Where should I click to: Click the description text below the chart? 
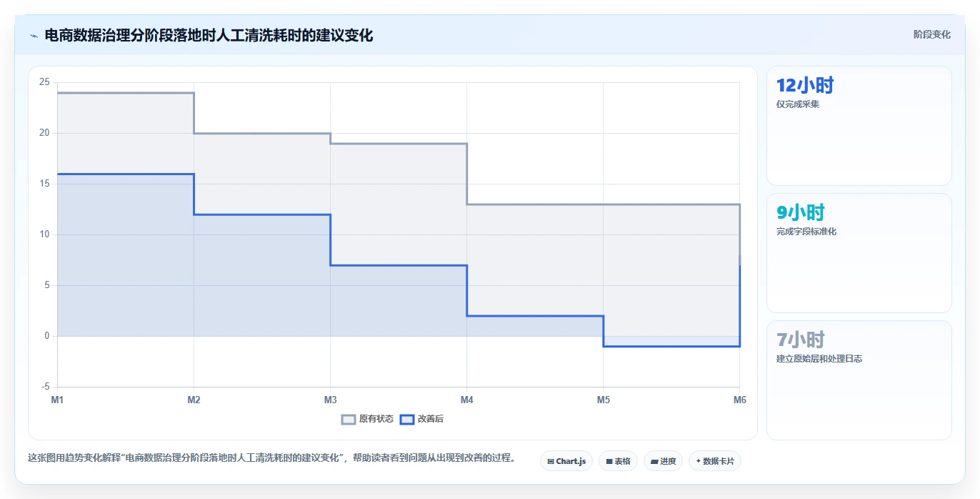pyautogui.click(x=271, y=458)
